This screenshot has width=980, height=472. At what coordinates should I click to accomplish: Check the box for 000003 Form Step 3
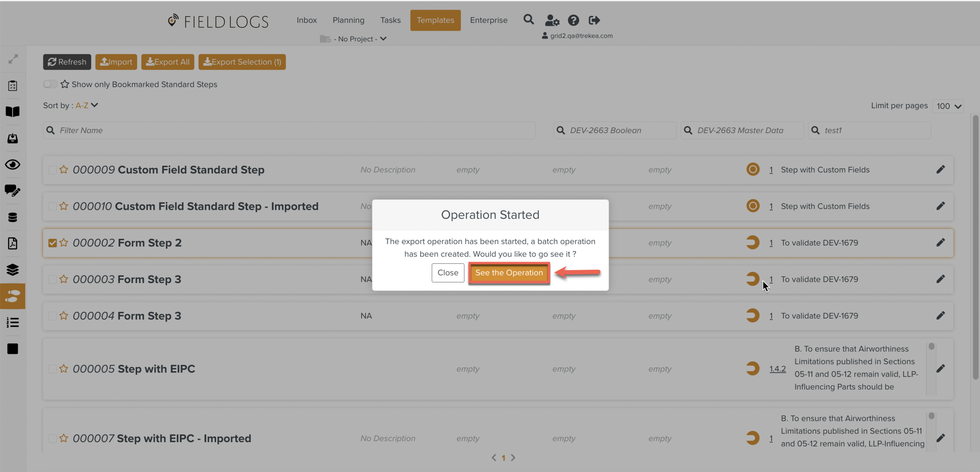(x=52, y=279)
